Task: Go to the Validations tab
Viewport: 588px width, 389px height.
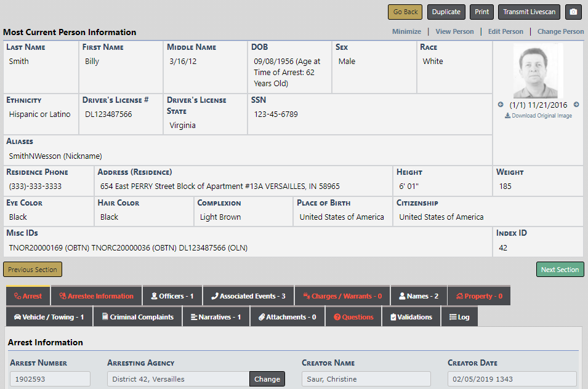Action: pyautogui.click(x=411, y=317)
